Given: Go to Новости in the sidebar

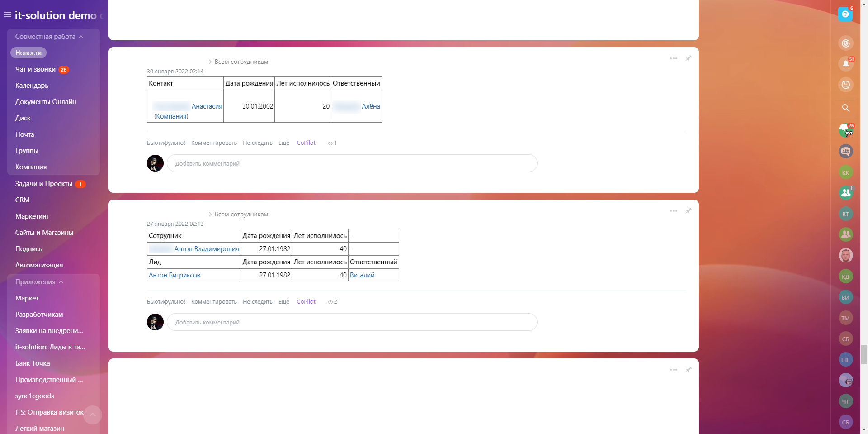Looking at the screenshot, I should click(x=28, y=53).
